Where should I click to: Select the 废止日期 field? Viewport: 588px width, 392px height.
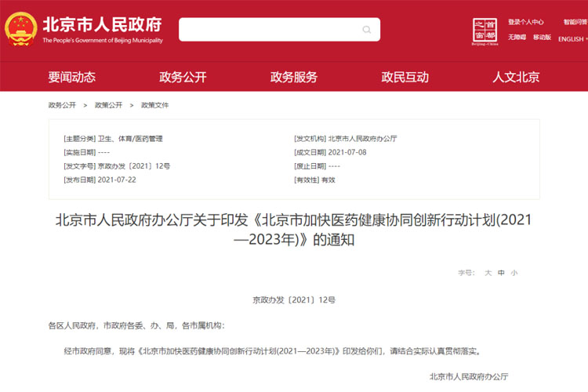[x=318, y=166]
